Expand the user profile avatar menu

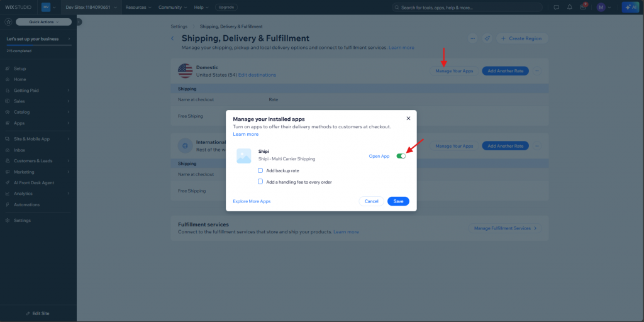(604, 8)
